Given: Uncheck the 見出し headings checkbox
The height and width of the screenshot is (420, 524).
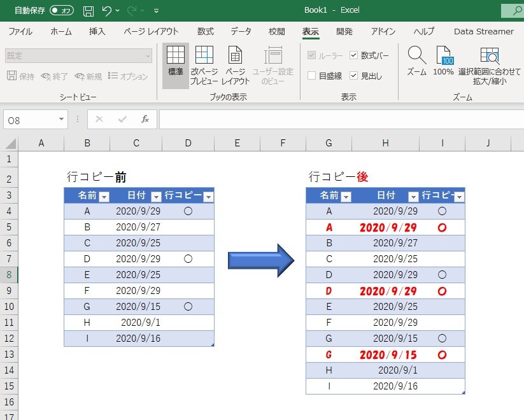Looking at the screenshot, I should click(x=354, y=76).
